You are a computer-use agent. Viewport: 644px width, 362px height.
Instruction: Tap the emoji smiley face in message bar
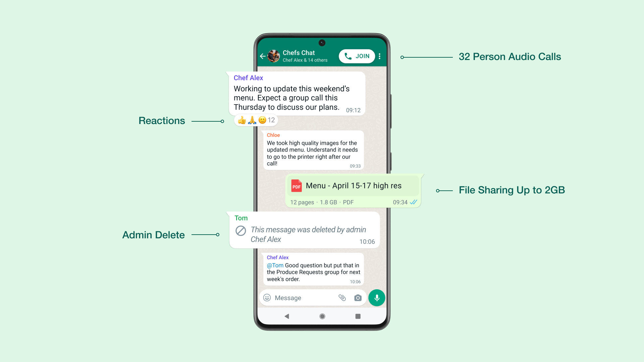(x=268, y=297)
